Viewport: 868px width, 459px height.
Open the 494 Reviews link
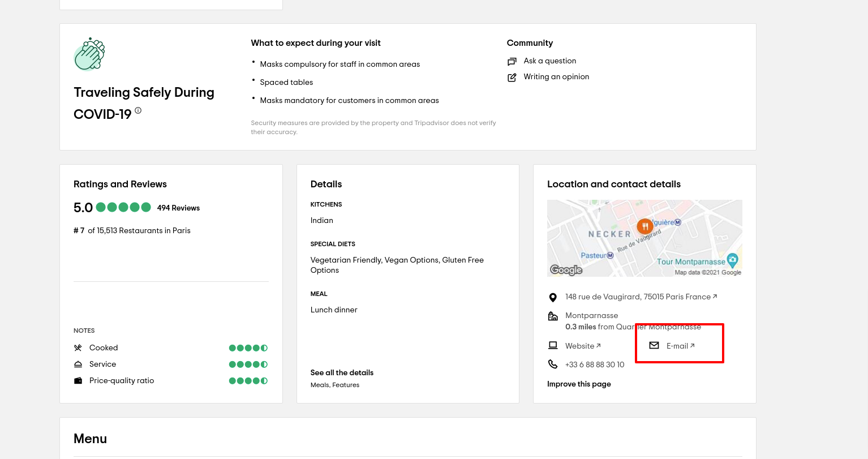click(178, 208)
